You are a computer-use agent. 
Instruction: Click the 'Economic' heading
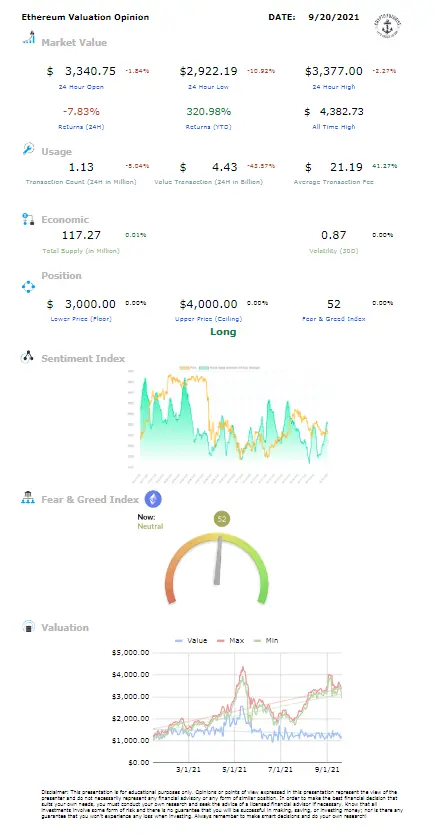[x=65, y=220]
